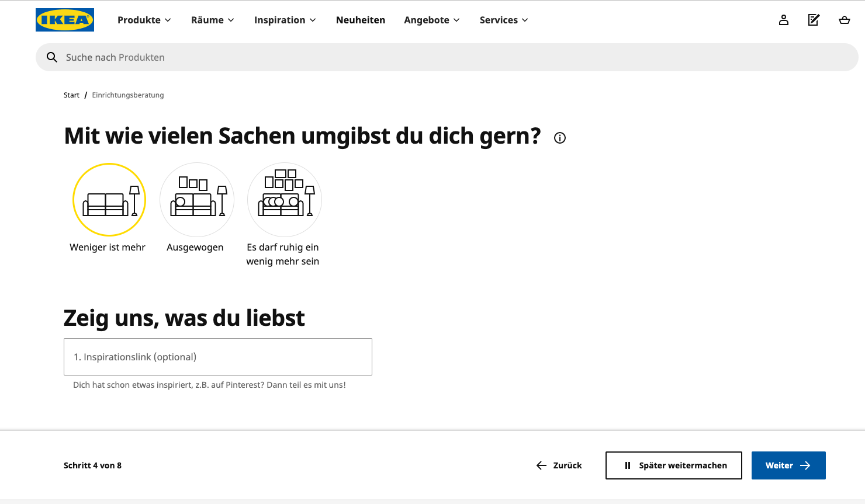
Task: Open the Angebote dropdown menu
Action: click(x=431, y=20)
